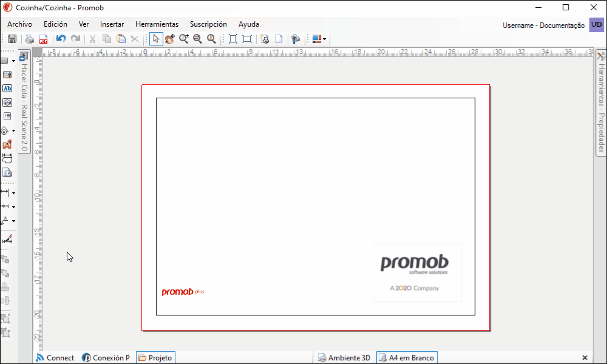The image size is (607, 364).
Task: Export to PDF using the PDF icon
Action: pos(43,39)
